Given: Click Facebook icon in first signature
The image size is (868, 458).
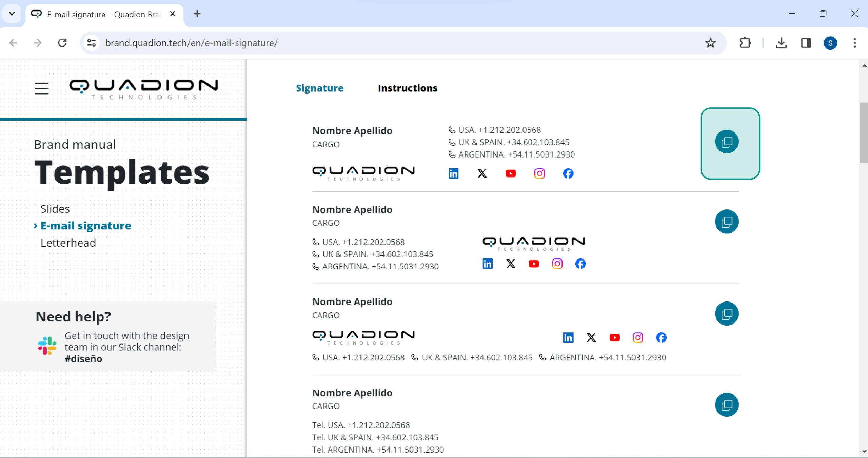Looking at the screenshot, I should click(x=568, y=173).
